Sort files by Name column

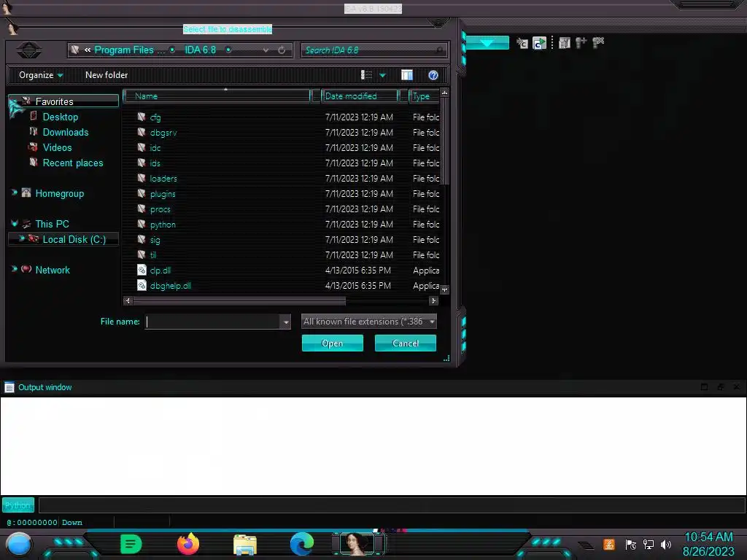click(x=217, y=96)
